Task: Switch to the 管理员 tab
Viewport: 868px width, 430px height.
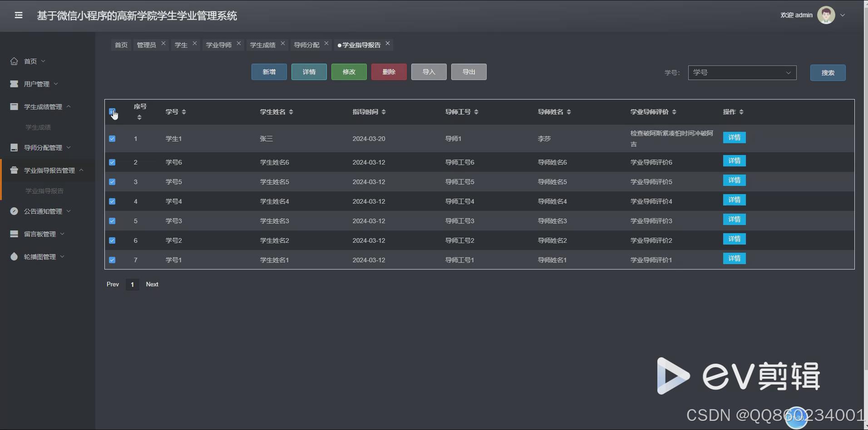Action: pos(146,45)
